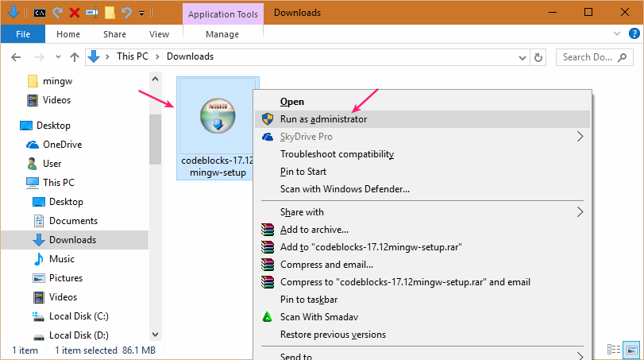The image size is (644, 360).
Task: Select User in the navigation pane
Action: pos(52,164)
